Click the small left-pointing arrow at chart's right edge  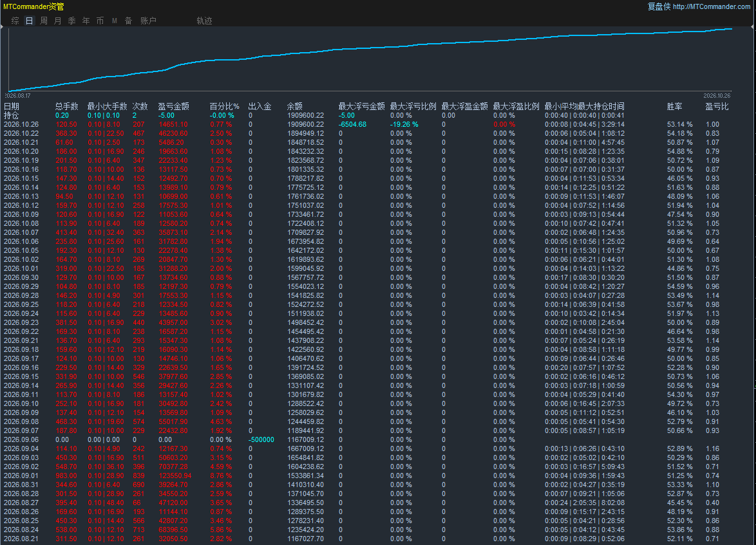click(753, 28)
